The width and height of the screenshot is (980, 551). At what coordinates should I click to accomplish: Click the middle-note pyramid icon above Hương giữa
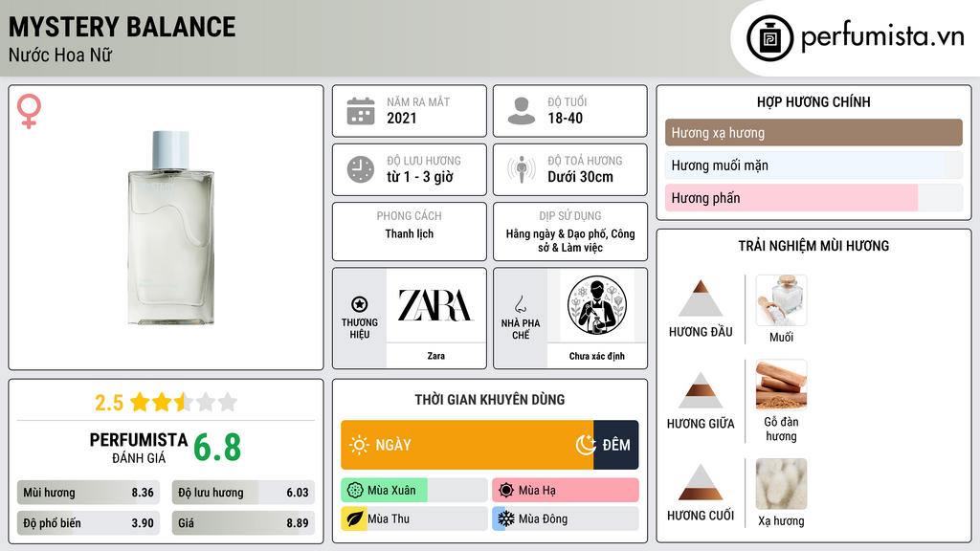tap(701, 390)
